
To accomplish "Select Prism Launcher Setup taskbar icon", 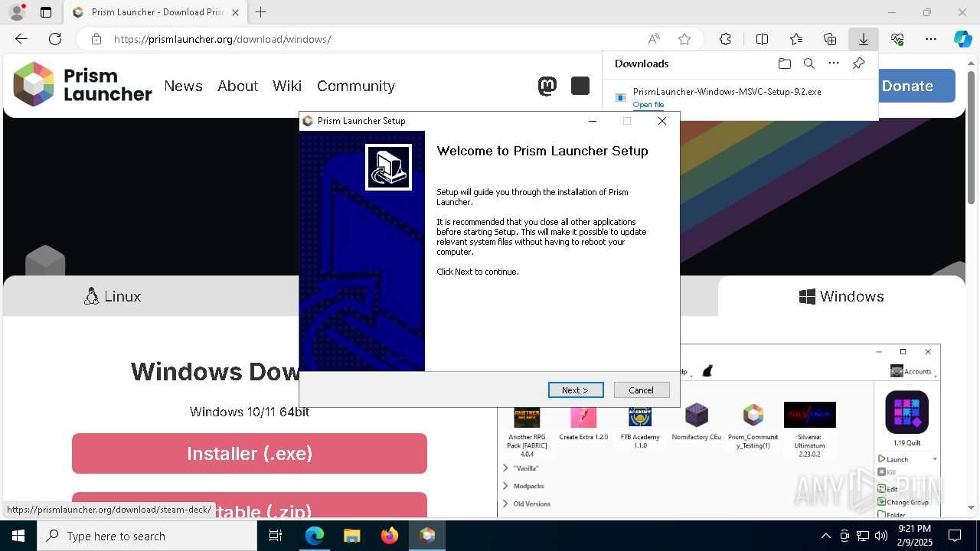I will tap(427, 536).
